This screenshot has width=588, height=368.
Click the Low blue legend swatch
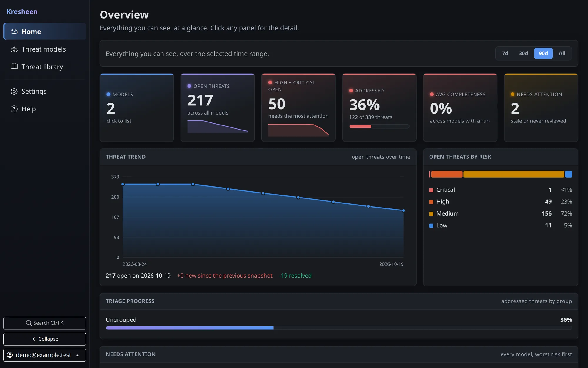(x=431, y=226)
